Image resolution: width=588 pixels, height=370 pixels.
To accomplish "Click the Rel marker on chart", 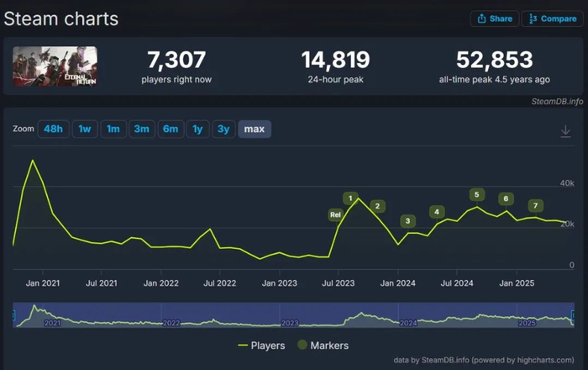I will coord(335,214).
